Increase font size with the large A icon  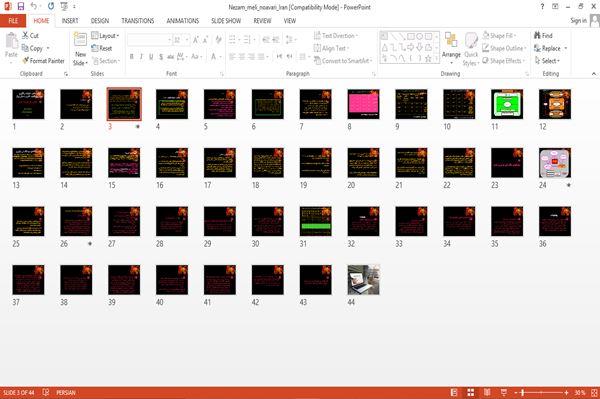coord(196,40)
